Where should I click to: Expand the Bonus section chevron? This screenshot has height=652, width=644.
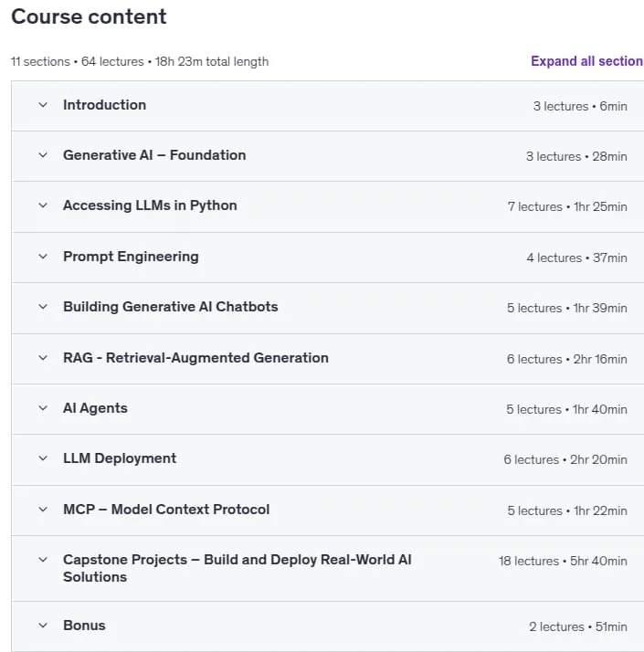tap(43, 626)
